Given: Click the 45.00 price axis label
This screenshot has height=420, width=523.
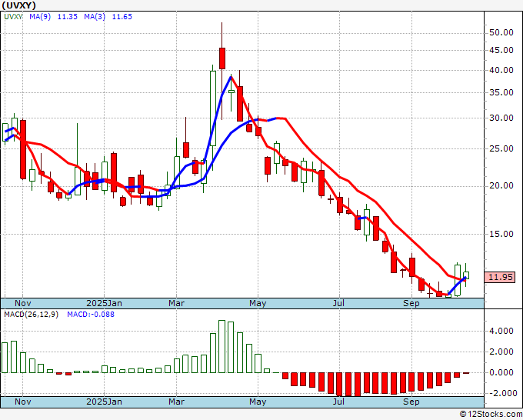Looking at the screenshot, I should point(501,50).
